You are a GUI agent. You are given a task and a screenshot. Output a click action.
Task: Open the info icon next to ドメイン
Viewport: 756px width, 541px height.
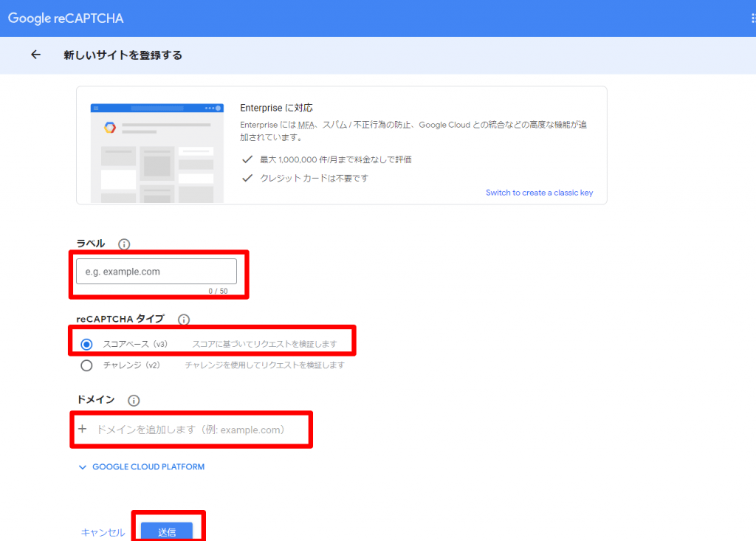point(134,400)
